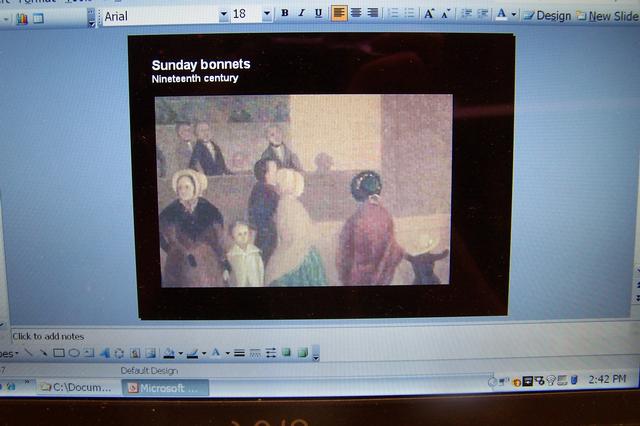Toggle bulleted list formatting
640x426 pixels.
(409, 13)
